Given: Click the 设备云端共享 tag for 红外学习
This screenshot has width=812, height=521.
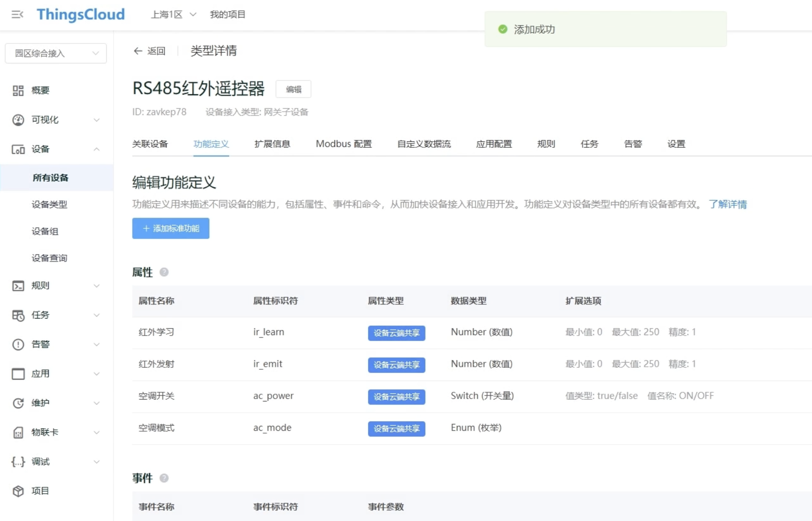Looking at the screenshot, I should coord(397,333).
